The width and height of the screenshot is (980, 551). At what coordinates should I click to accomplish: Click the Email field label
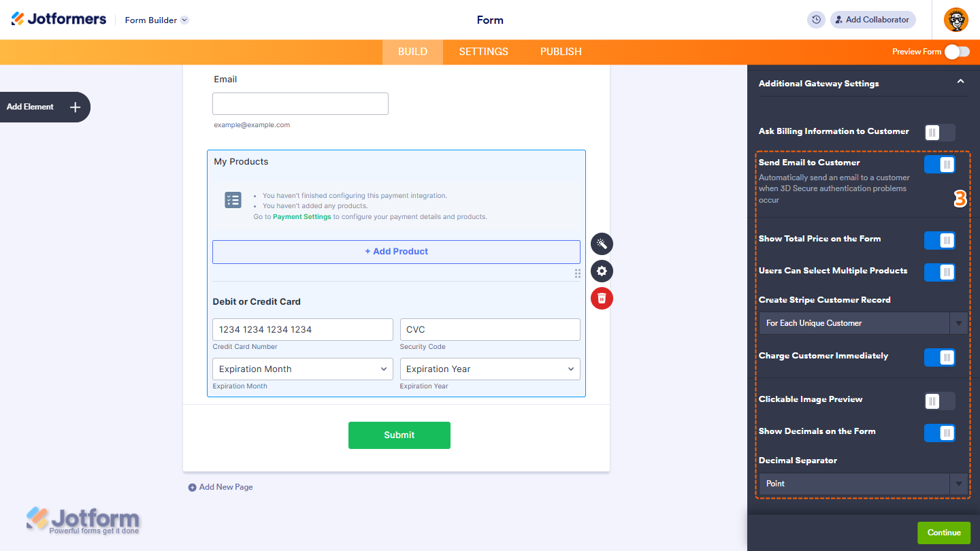[x=225, y=80]
